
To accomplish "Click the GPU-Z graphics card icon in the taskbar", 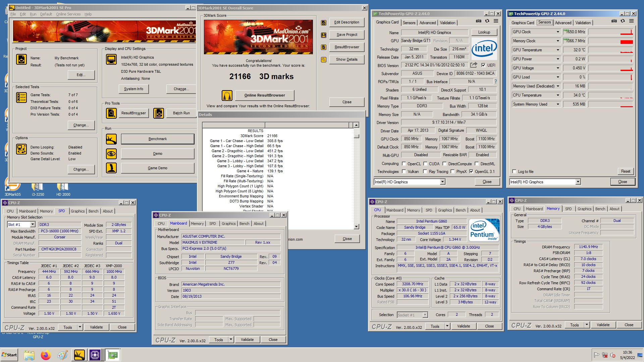I will (113, 355).
